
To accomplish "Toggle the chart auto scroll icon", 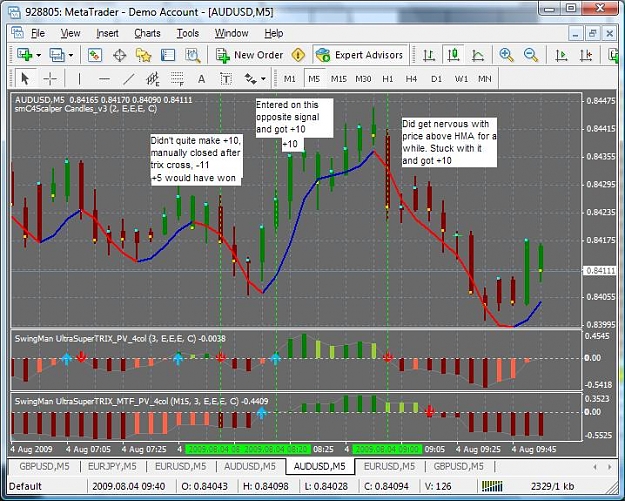I will [561, 55].
